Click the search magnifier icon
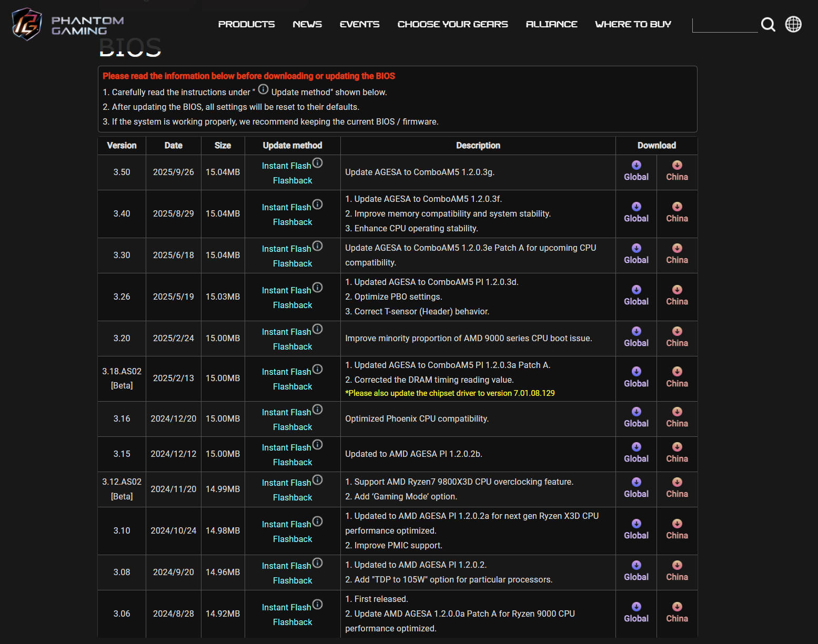This screenshot has width=818, height=644. tap(768, 25)
